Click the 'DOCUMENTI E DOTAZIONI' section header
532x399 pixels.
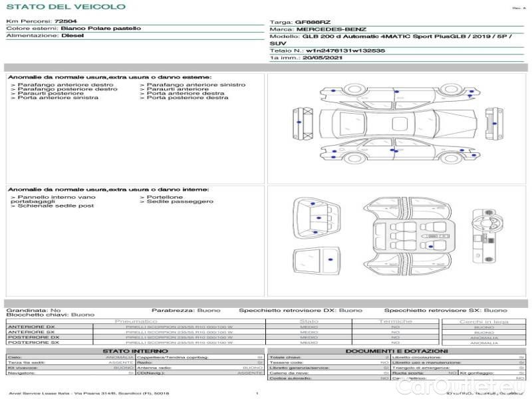click(396, 351)
